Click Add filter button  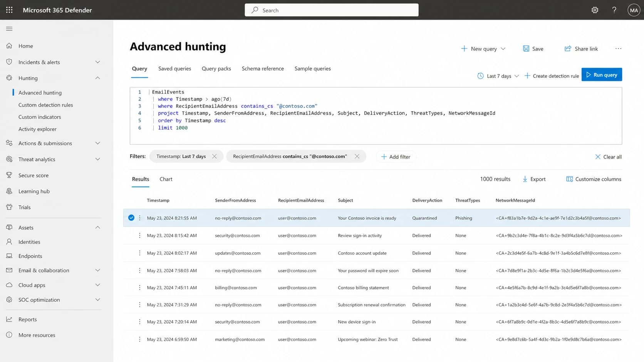coord(396,157)
